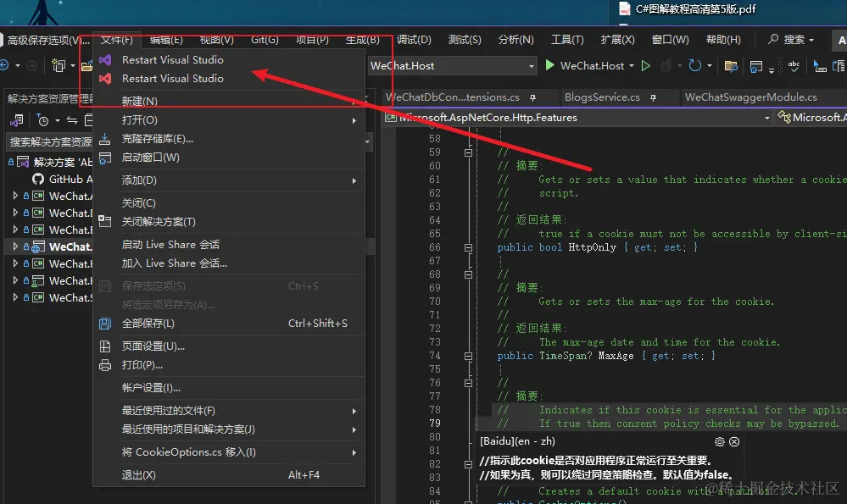
Task: Choose 退出(X) menu entry
Action: pos(229,475)
